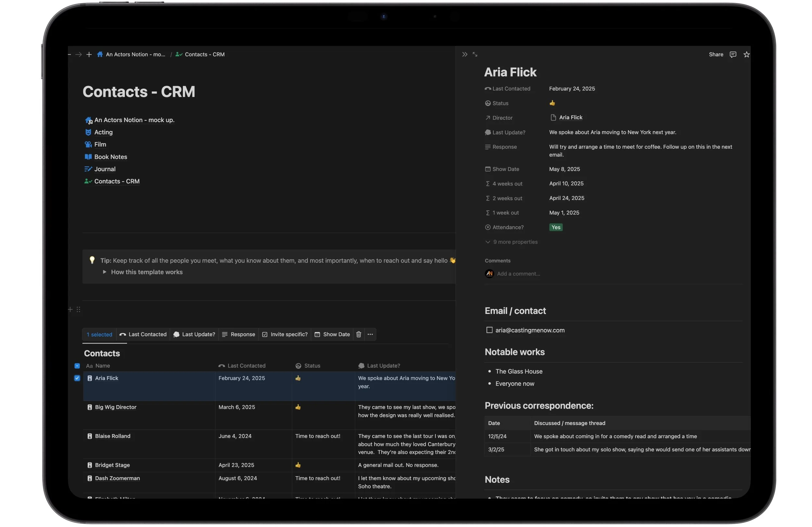Click the trash delete icon in selection toolbar
This screenshot has width=812, height=527.
[359, 334]
